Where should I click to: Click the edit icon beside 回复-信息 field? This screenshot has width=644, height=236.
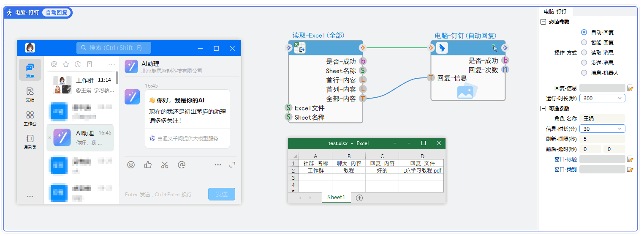tap(630, 88)
